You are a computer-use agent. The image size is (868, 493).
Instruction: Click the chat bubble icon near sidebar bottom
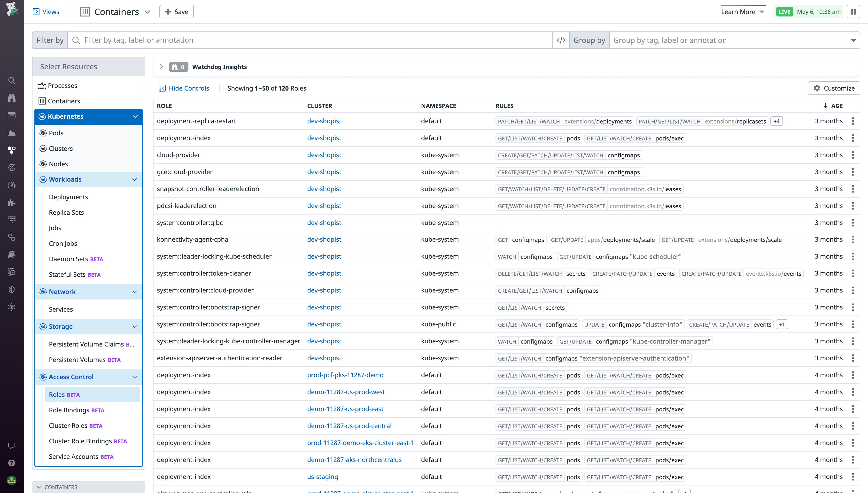tap(12, 445)
